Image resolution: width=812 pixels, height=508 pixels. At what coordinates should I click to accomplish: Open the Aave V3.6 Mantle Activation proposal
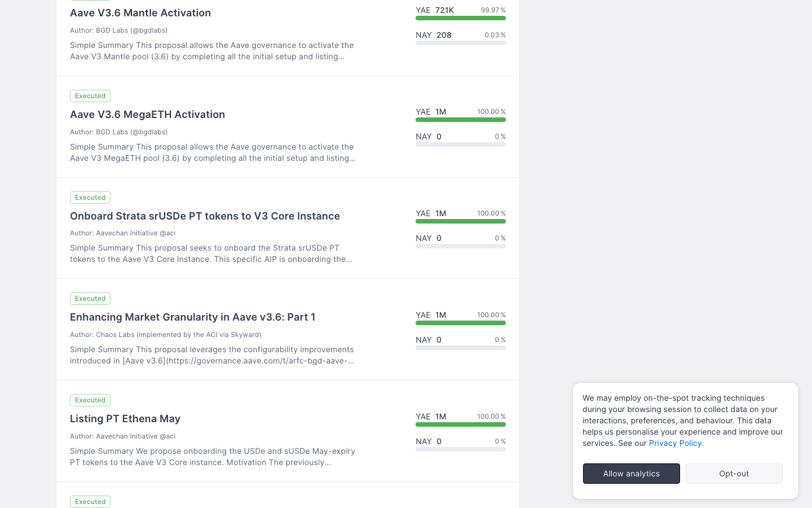(x=140, y=12)
